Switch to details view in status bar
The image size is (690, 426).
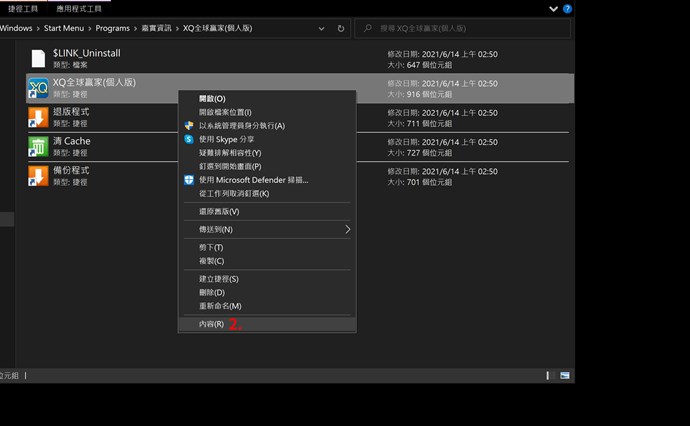pyautogui.click(x=549, y=375)
